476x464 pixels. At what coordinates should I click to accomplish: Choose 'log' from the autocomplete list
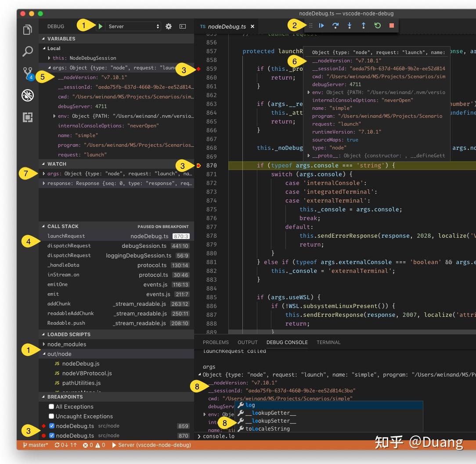pyautogui.click(x=329, y=405)
